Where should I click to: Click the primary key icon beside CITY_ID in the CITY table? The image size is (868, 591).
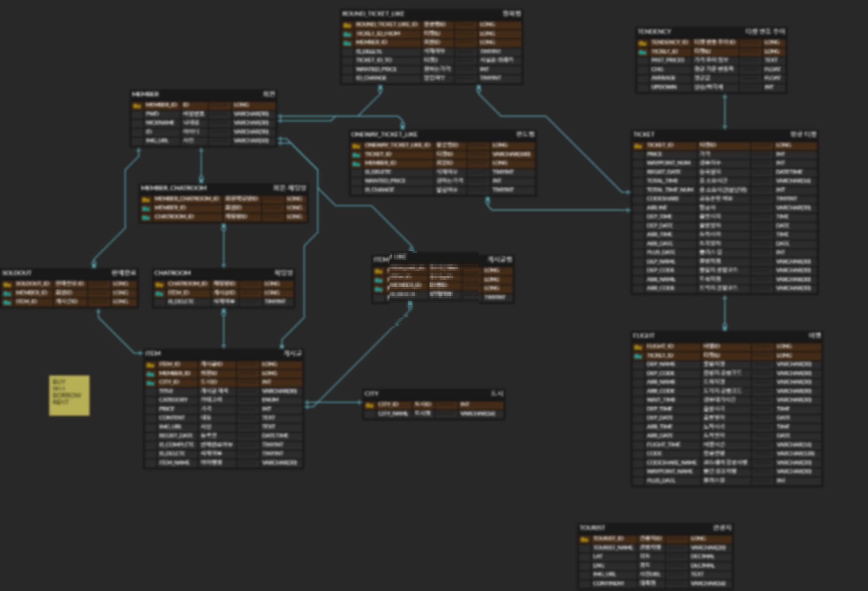(x=370, y=405)
